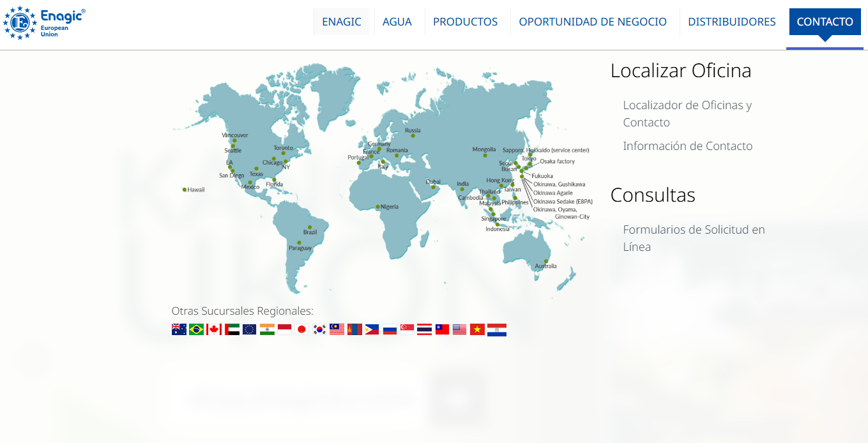This screenshot has width=868, height=443.
Task: Open Formularios de Solicitud en Línea link
Action: pos(694,238)
